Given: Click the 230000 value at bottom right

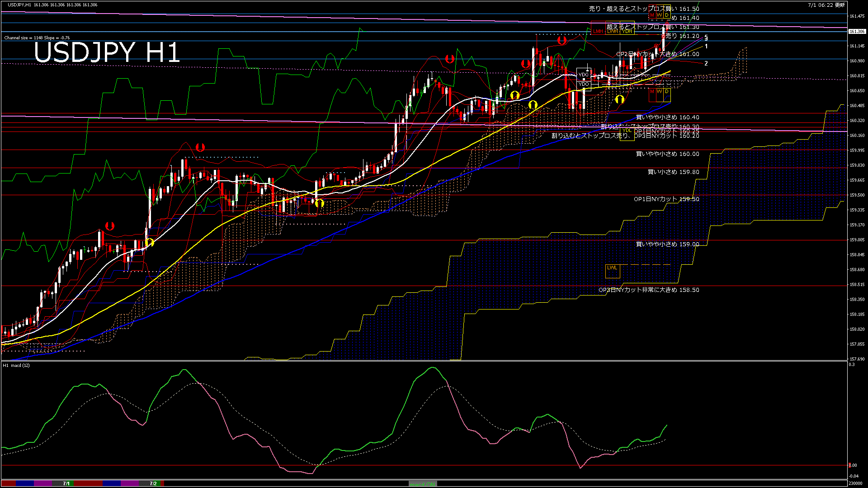Looking at the screenshot, I should click(x=855, y=483).
